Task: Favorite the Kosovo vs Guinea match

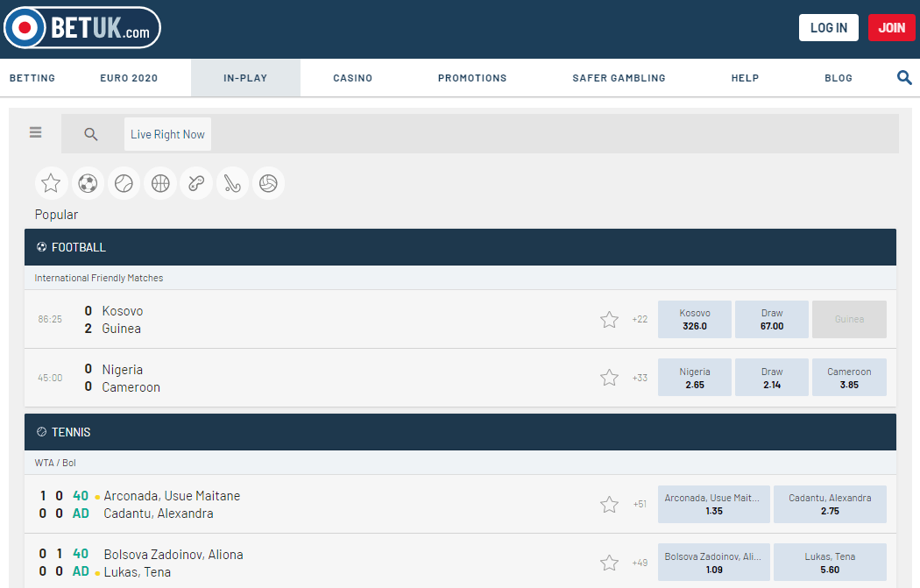Action: [x=609, y=320]
